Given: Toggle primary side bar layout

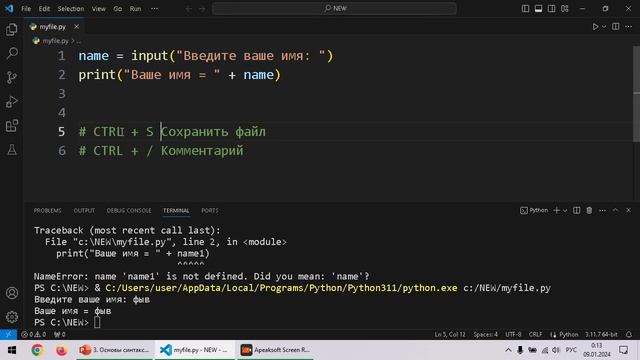Looking at the screenshot, I should (x=525, y=8).
